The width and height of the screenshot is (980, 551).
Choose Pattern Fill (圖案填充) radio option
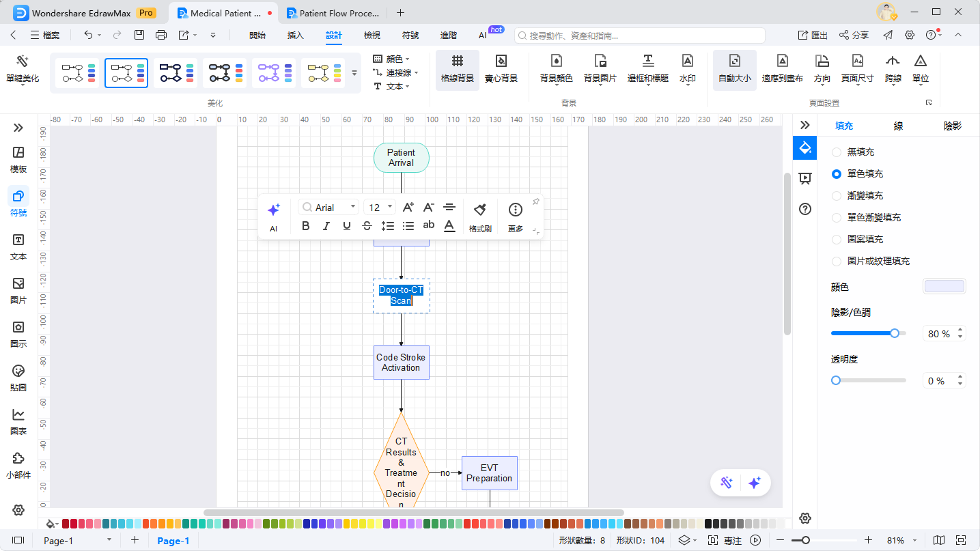pos(837,240)
